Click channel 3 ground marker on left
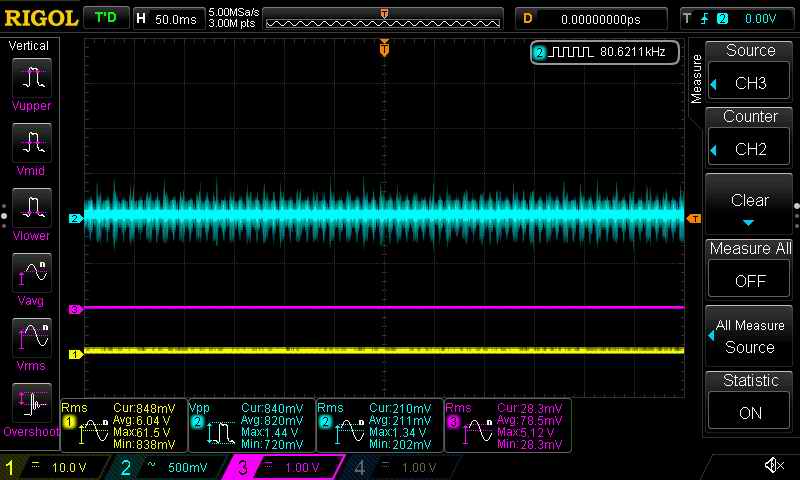The image size is (800, 480). click(75, 309)
